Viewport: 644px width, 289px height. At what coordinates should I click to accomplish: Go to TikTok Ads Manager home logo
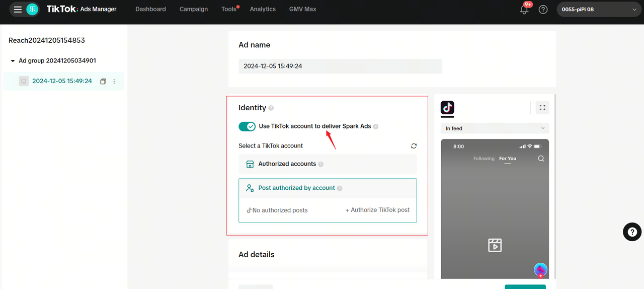point(82,9)
